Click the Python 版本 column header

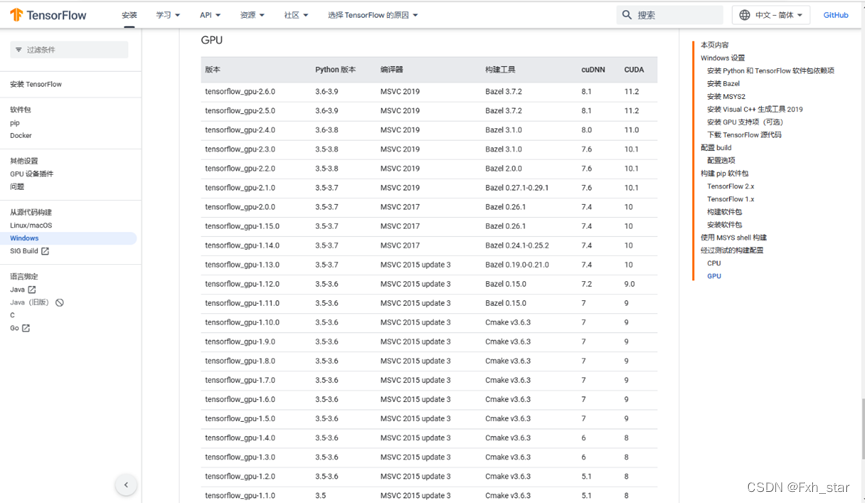(335, 69)
